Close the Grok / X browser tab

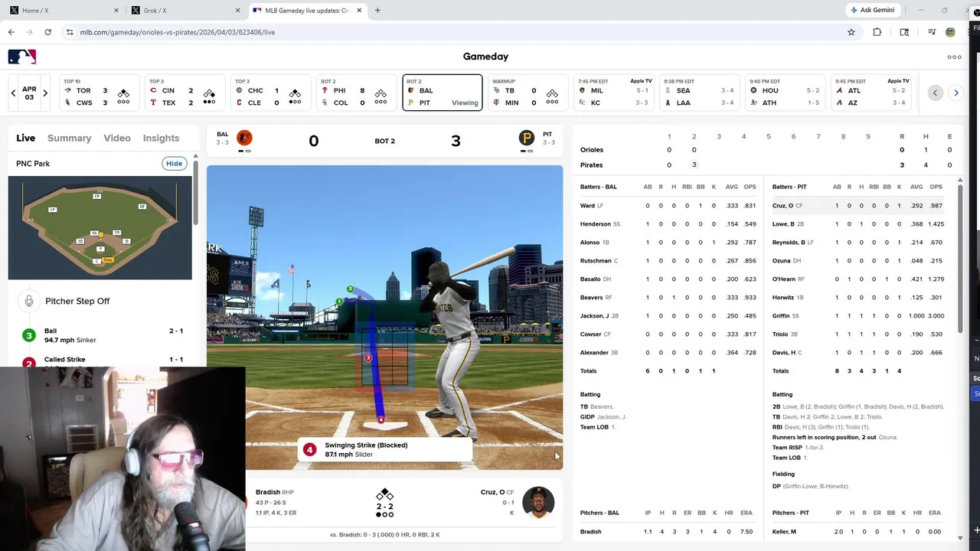point(238,11)
